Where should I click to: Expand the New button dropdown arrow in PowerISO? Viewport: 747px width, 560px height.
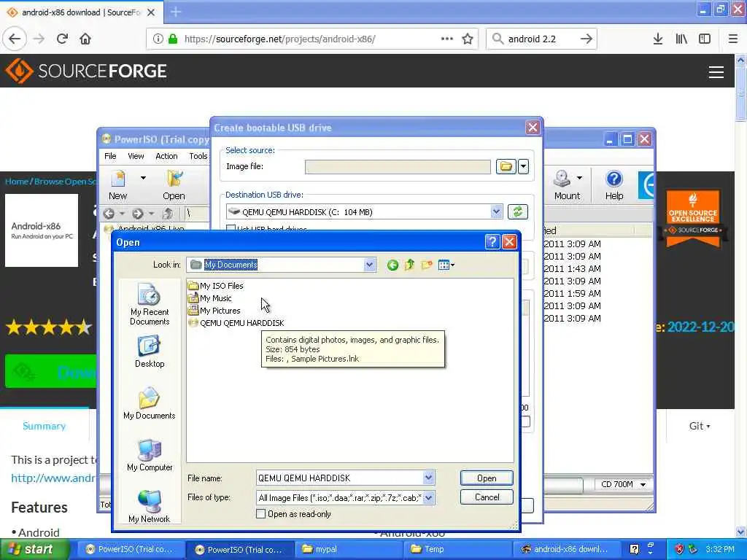coord(143,178)
